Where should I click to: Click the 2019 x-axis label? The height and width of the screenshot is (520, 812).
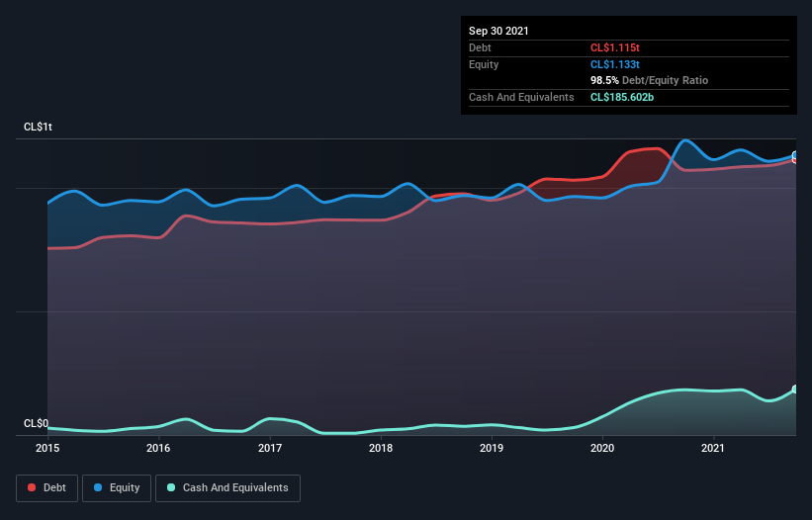(x=492, y=448)
